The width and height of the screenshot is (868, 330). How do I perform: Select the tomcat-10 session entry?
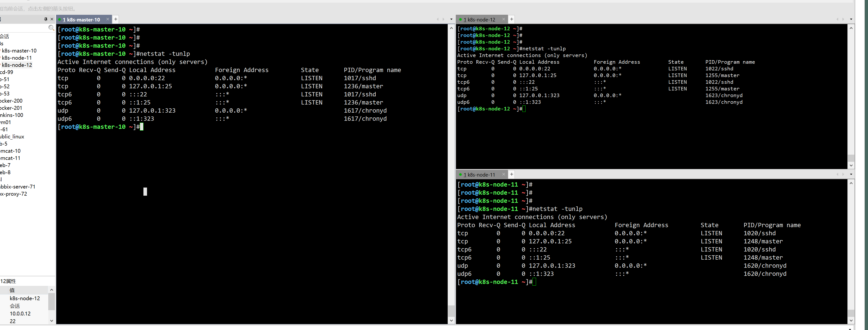point(10,151)
